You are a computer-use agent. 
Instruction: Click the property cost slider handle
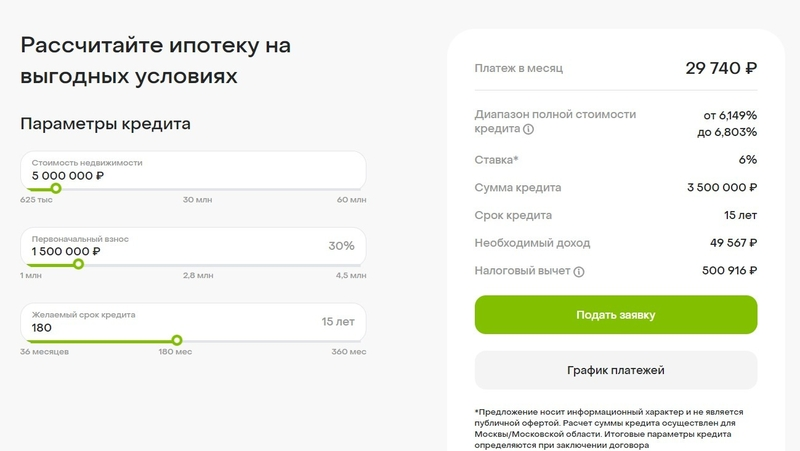coord(56,188)
